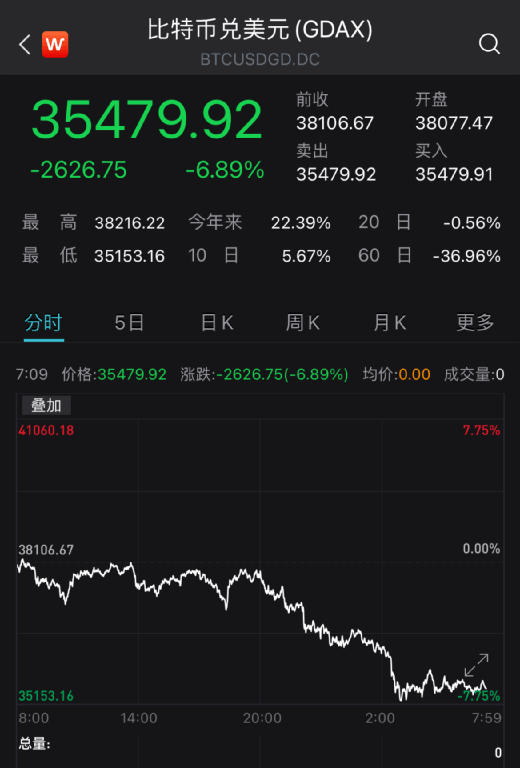520x768 pixels.
Task: Click the change value -2626.75
Action: point(78,170)
